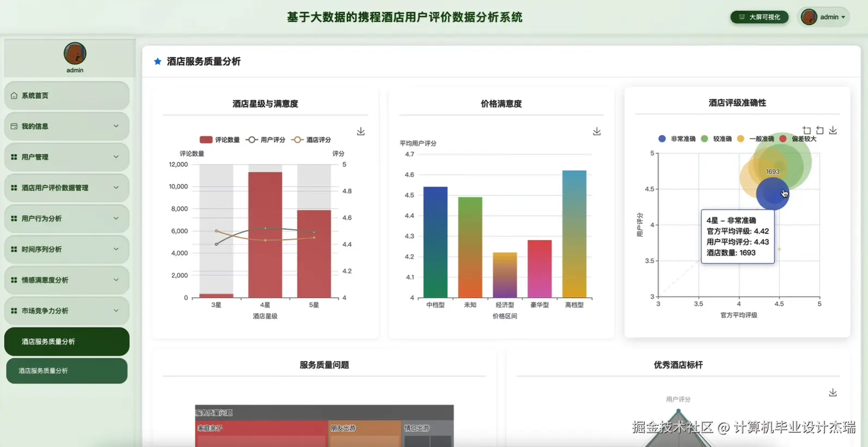
Task: Toggle the 一般准确 legend entry
Action: [x=755, y=139]
